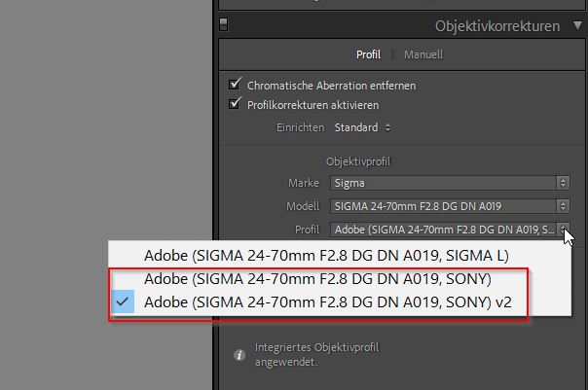Open the Marke field showing Sigma
Image resolution: width=588 pixels, height=390 pixels.
441,182
